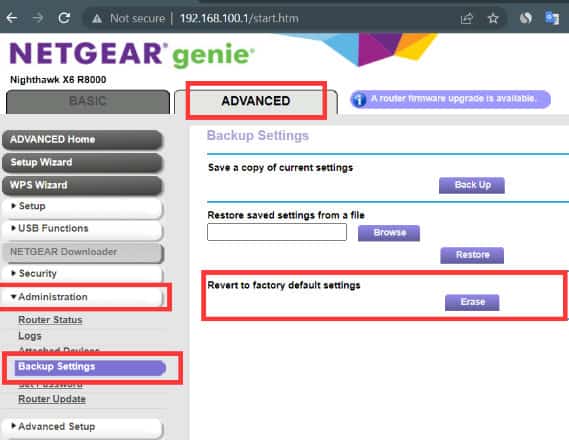Expand the Security section
The height and width of the screenshot is (440, 569).
[82, 274]
